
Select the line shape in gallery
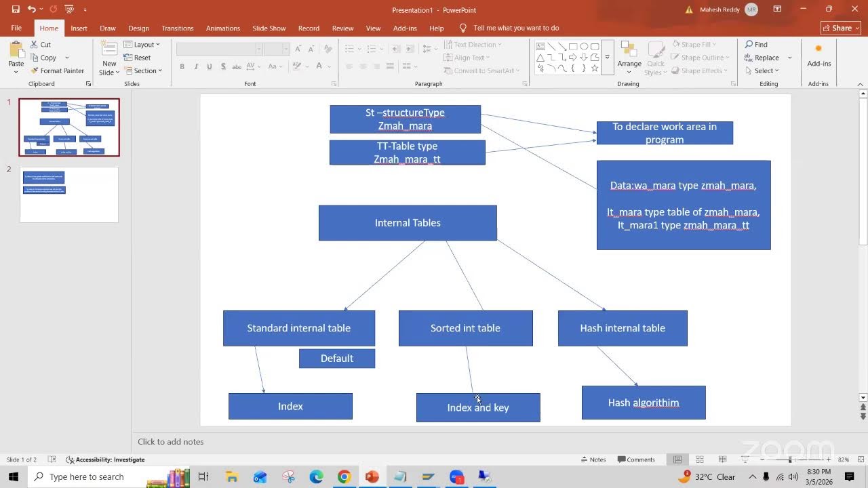click(551, 47)
